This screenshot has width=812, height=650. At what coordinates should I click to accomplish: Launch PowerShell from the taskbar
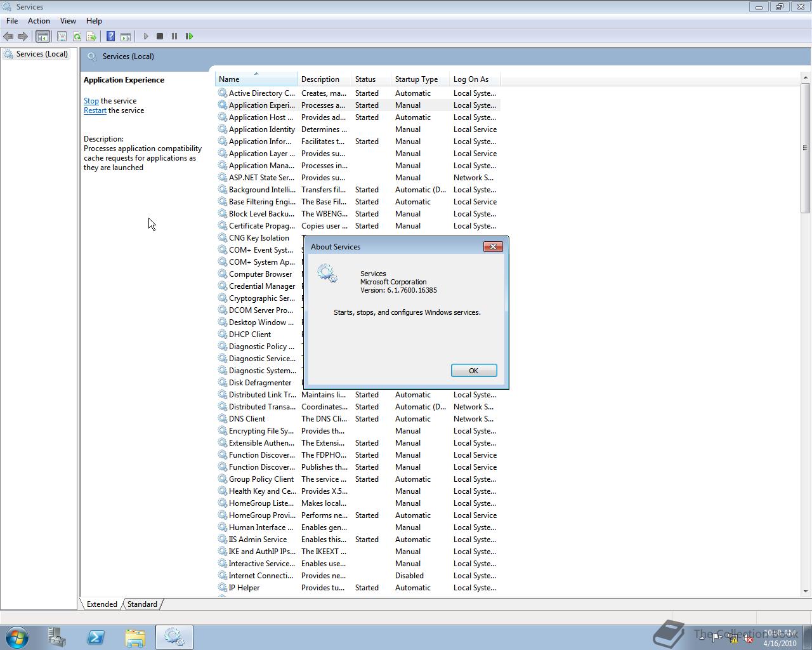[96, 637]
